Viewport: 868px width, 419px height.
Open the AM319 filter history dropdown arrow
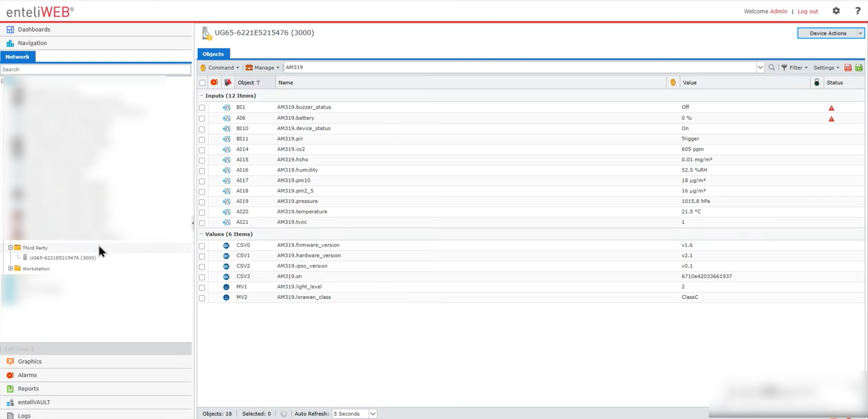(x=760, y=67)
